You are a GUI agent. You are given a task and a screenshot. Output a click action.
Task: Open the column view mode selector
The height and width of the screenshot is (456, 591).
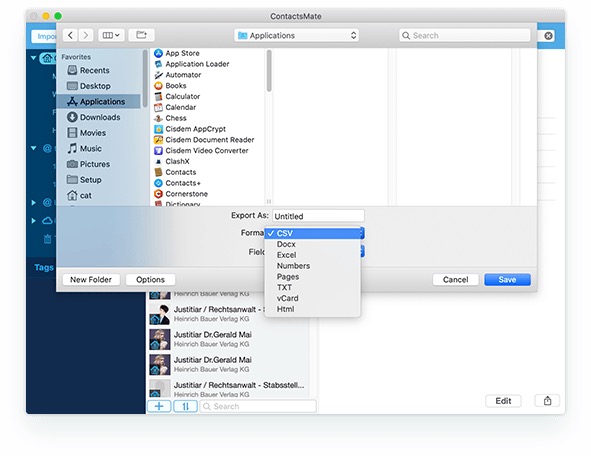click(x=111, y=35)
